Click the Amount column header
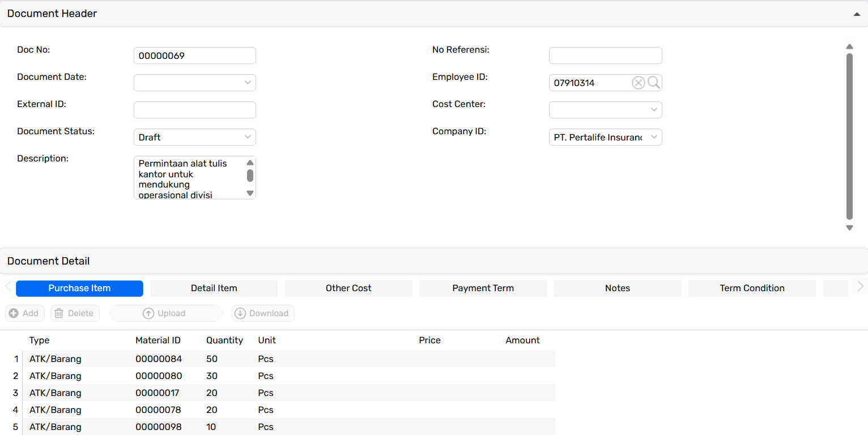The width and height of the screenshot is (868, 443). (x=523, y=340)
